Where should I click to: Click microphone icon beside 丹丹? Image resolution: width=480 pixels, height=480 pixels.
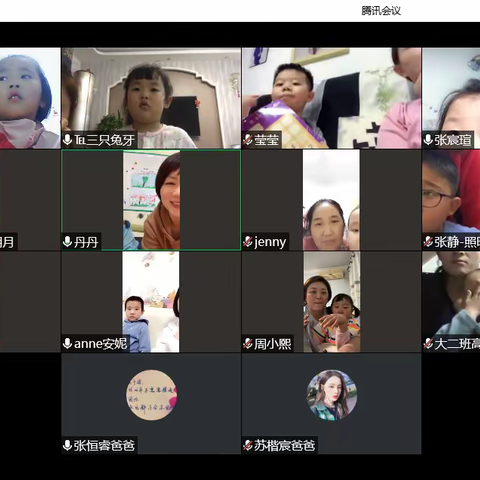coord(67,242)
